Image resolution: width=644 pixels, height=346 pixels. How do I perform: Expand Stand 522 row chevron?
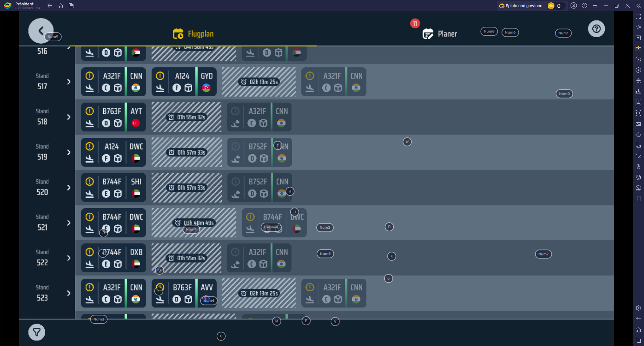(x=69, y=258)
